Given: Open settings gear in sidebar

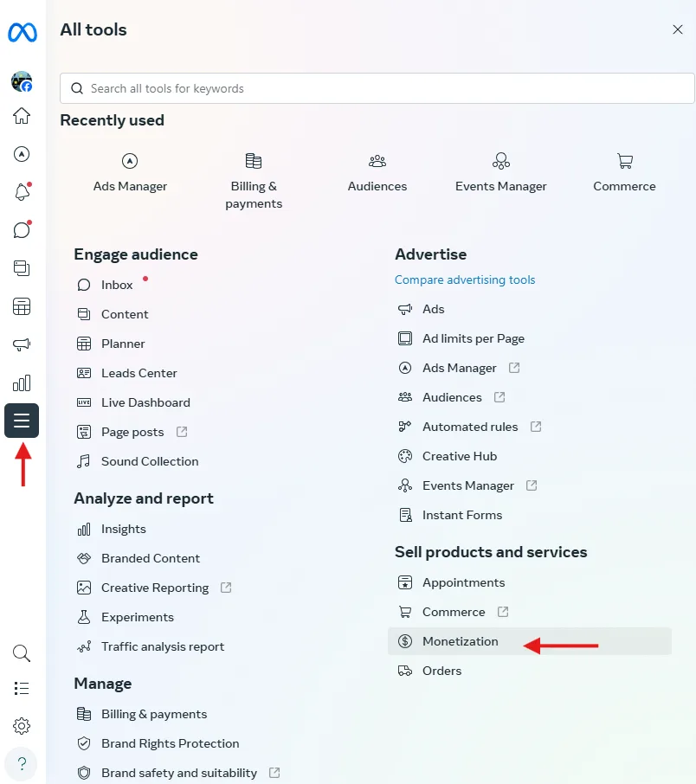Looking at the screenshot, I should (22, 726).
